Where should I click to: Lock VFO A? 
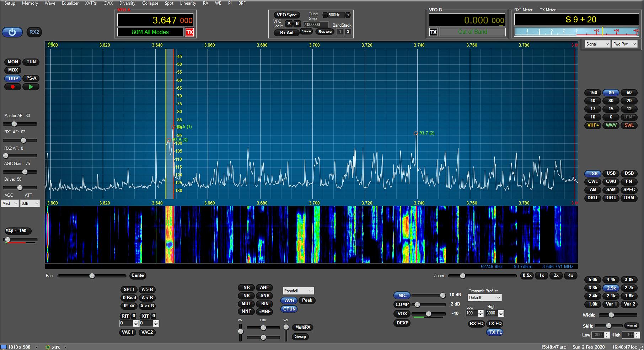(289, 23)
